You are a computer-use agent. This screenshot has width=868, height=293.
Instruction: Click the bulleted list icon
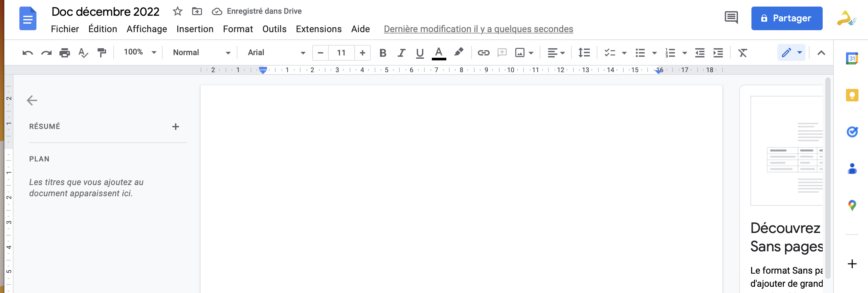(640, 52)
